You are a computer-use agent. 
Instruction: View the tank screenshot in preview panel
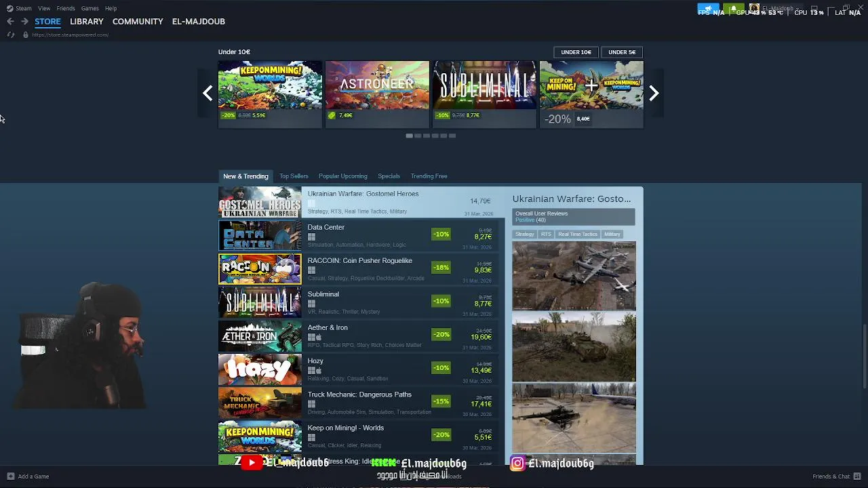point(574,346)
